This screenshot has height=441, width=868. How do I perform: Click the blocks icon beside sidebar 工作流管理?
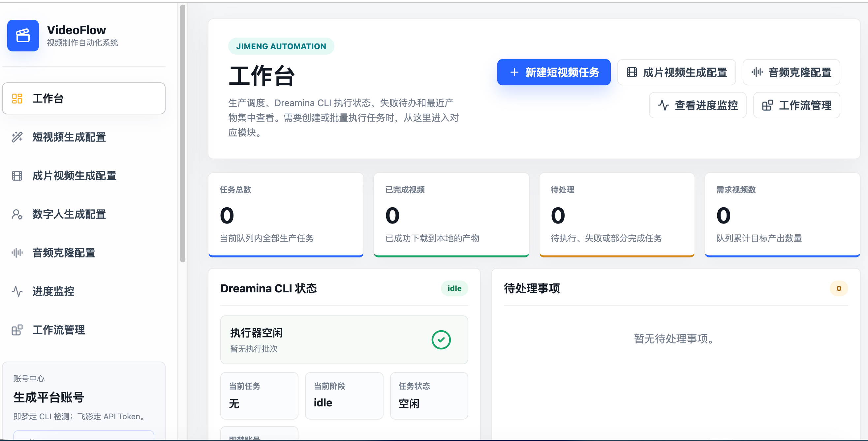17,330
